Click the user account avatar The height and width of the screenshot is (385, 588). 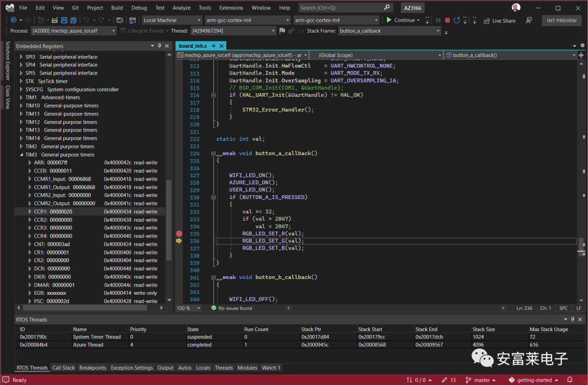tap(516, 8)
